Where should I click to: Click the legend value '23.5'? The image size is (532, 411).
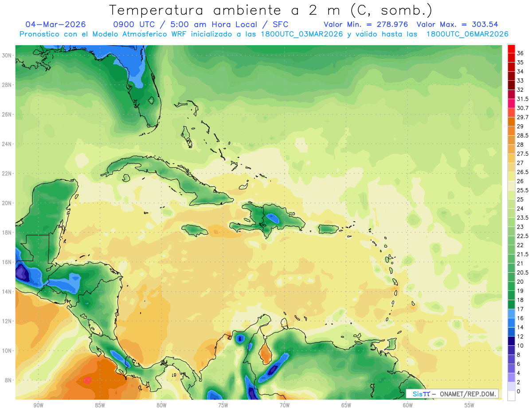tap(523, 218)
